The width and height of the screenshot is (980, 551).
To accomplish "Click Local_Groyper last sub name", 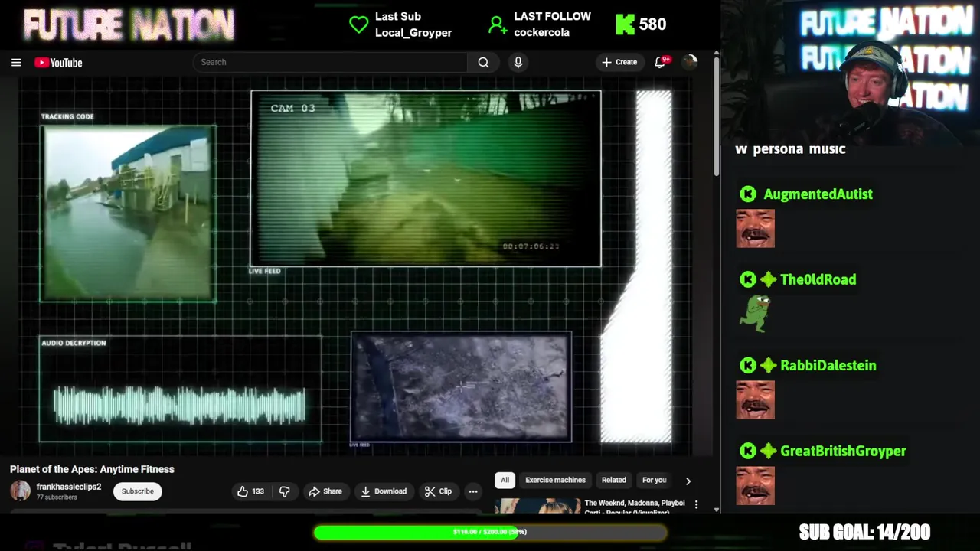I will click(x=413, y=33).
